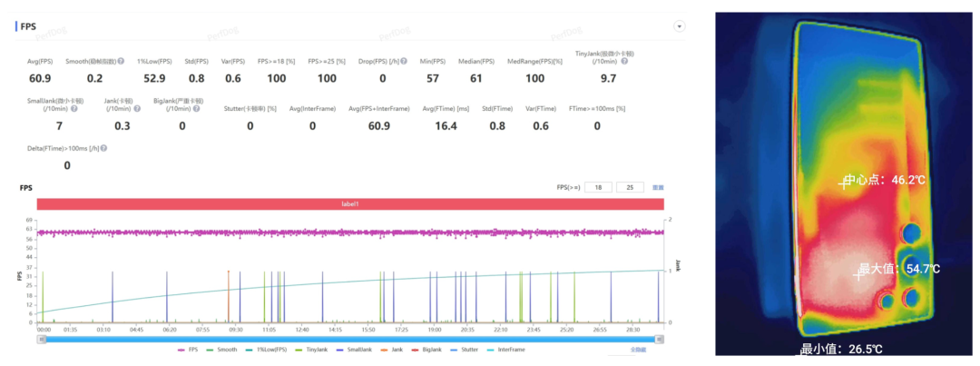Click the left handle of the time range slider
Viewport: 980px width, 366px height.
pos(42,339)
